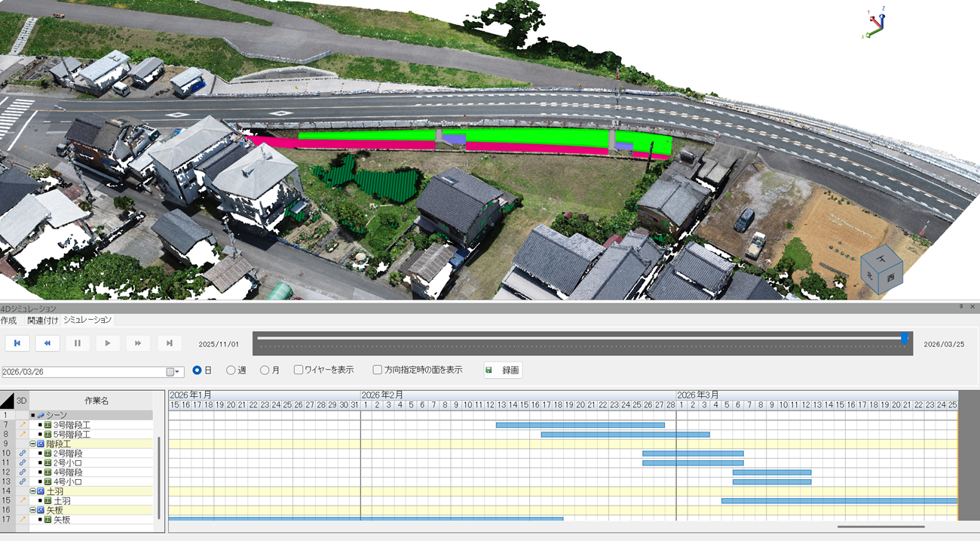Click the 3D link icon beside 2号階段
The width and height of the screenshot is (980, 541).
click(22, 453)
